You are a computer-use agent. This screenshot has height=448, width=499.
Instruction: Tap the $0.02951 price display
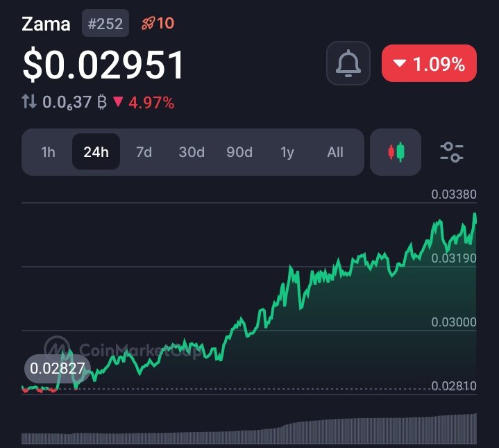click(103, 65)
